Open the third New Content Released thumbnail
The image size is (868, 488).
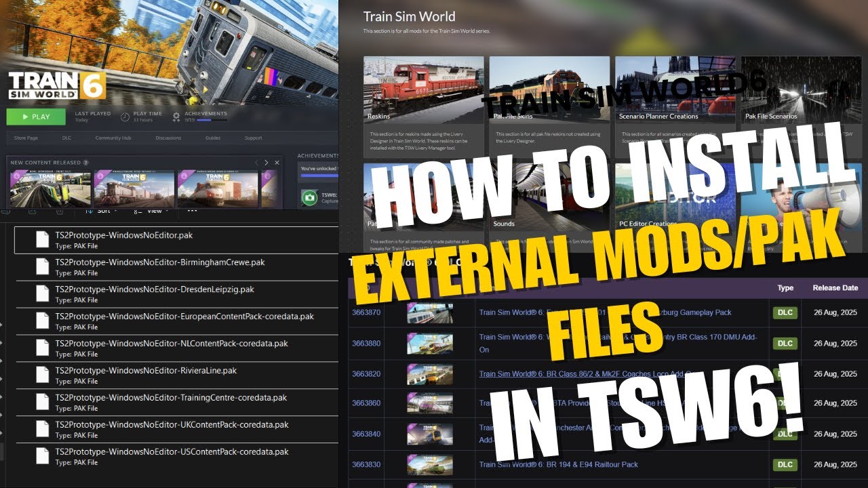(x=218, y=189)
